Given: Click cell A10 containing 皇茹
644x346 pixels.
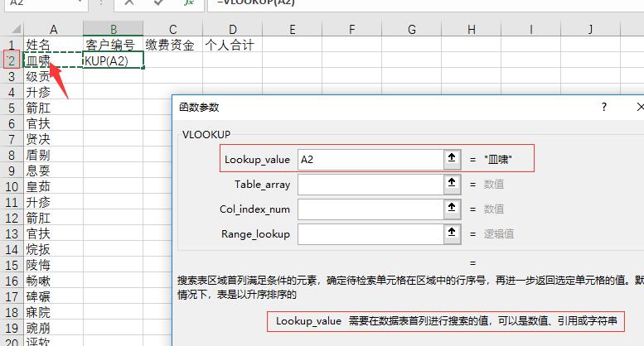Looking at the screenshot, I should coord(53,186).
